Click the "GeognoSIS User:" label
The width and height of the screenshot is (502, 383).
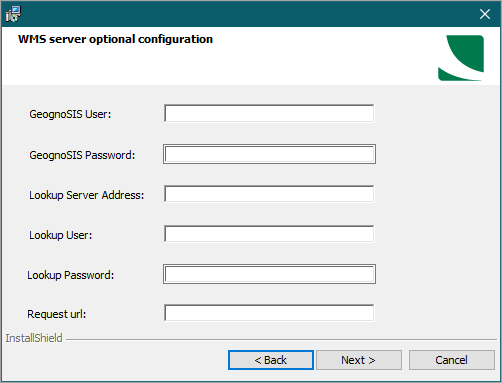[70, 114]
